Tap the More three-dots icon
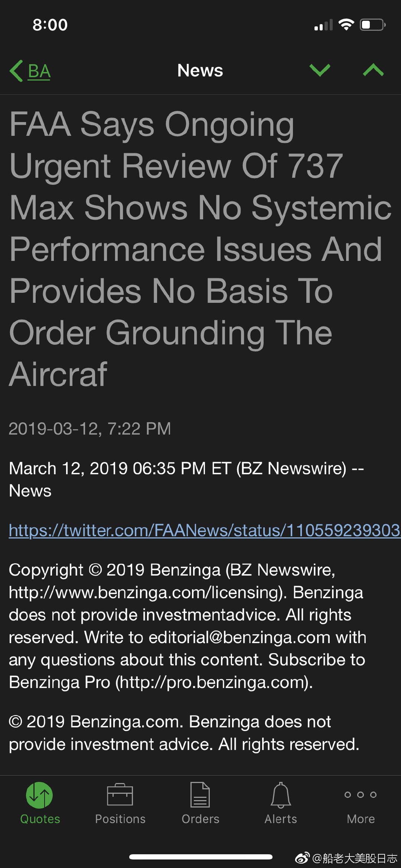This screenshot has width=401, height=868. [x=361, y=795]
